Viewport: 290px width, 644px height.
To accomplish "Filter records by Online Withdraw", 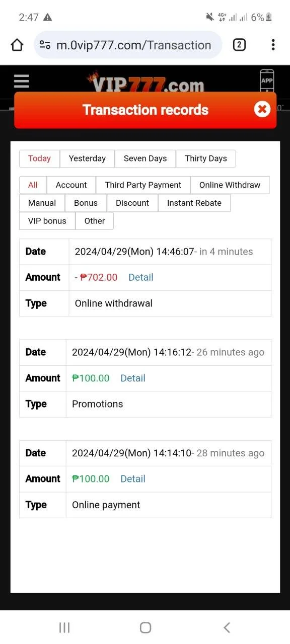I will click(x=230, y=185).
